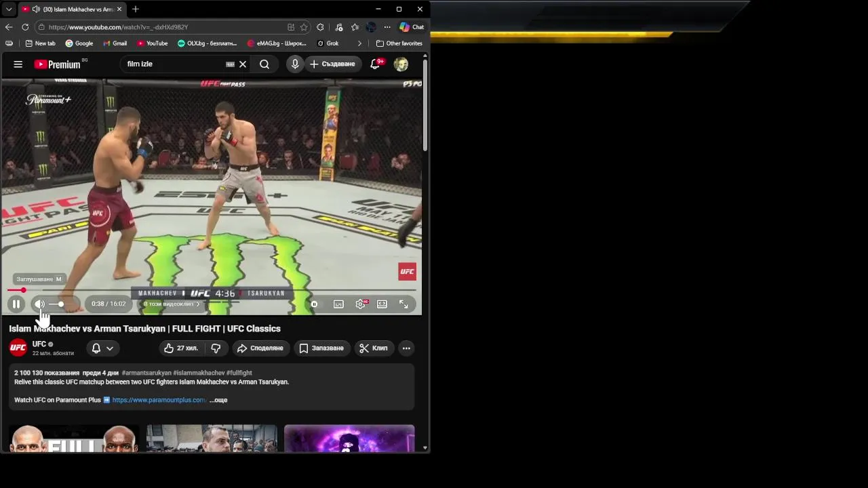Click the 'film izle' search field

tap(174, 64)
